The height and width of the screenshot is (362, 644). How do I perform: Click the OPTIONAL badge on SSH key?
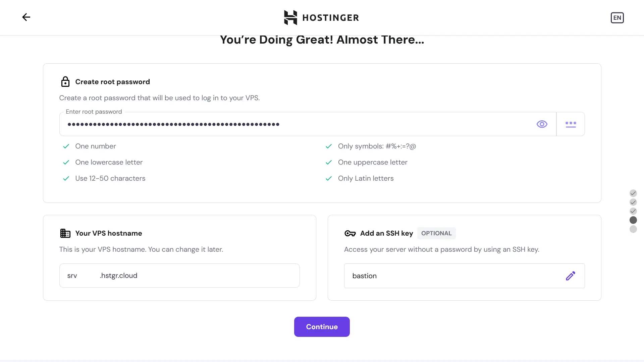tap(436, 233)
